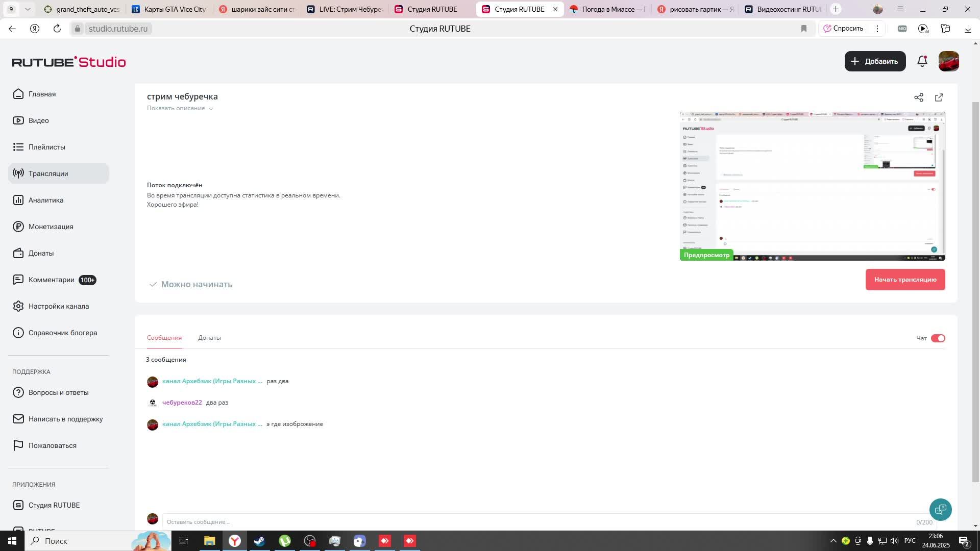The height and width of the screenshot is (551, 980).
Task: Open stream in new window icon
Action: [x=939, y=97]
